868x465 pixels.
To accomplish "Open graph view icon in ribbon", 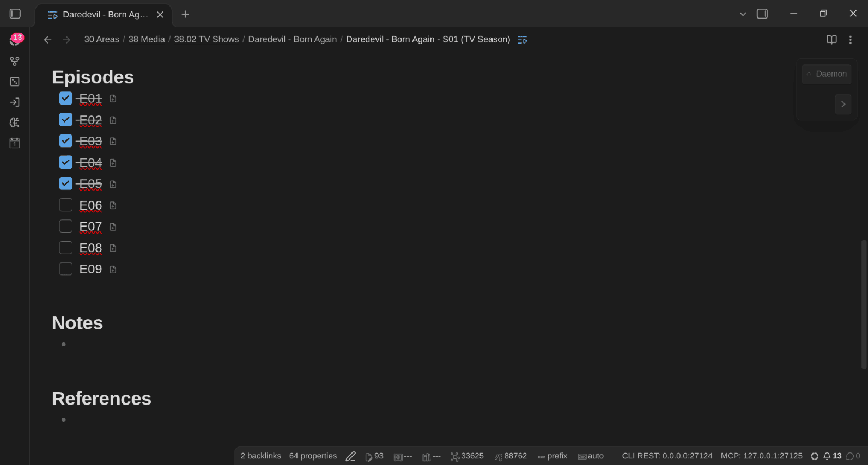I will tap(15, 61).
